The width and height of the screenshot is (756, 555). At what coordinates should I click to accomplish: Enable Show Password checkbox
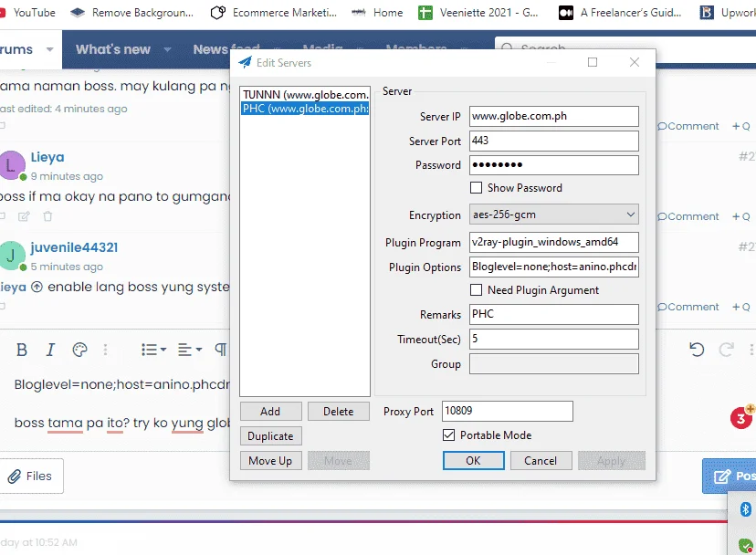(476, 187)
